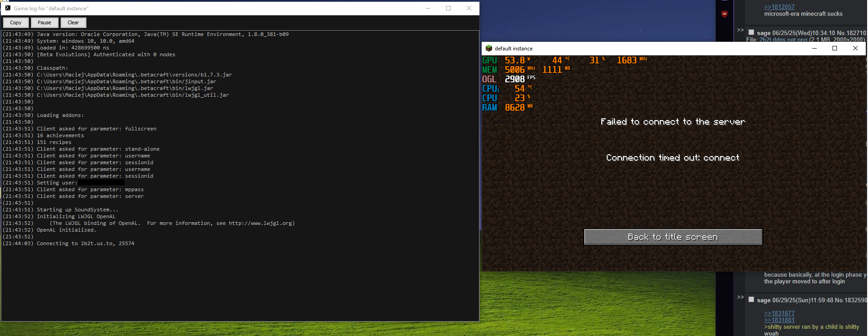Click the 'parameter: mppass' log line
Screen dimensions: 868x336
73,189
